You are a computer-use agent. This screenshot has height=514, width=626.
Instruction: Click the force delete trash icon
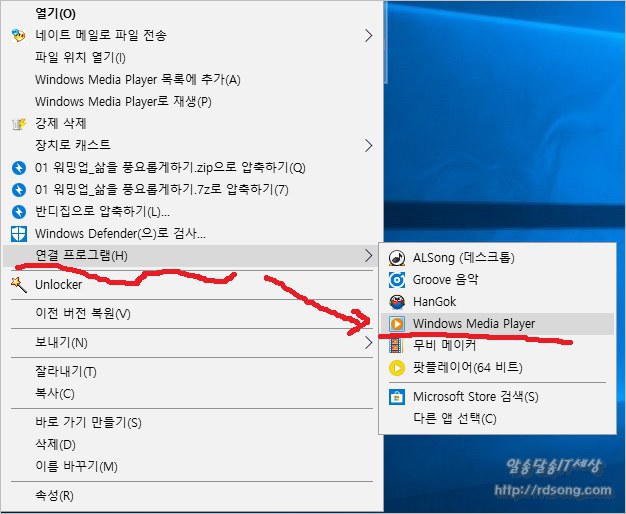click(19, 124)
